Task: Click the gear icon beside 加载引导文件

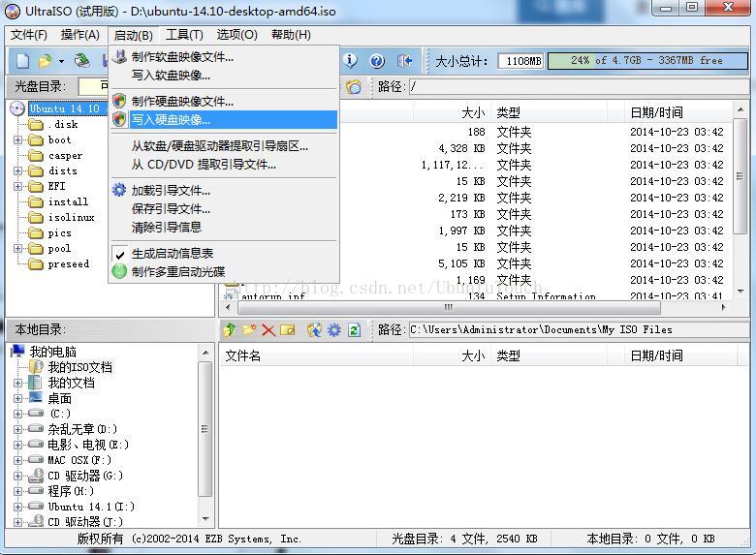Action: (x=119, y=190)
